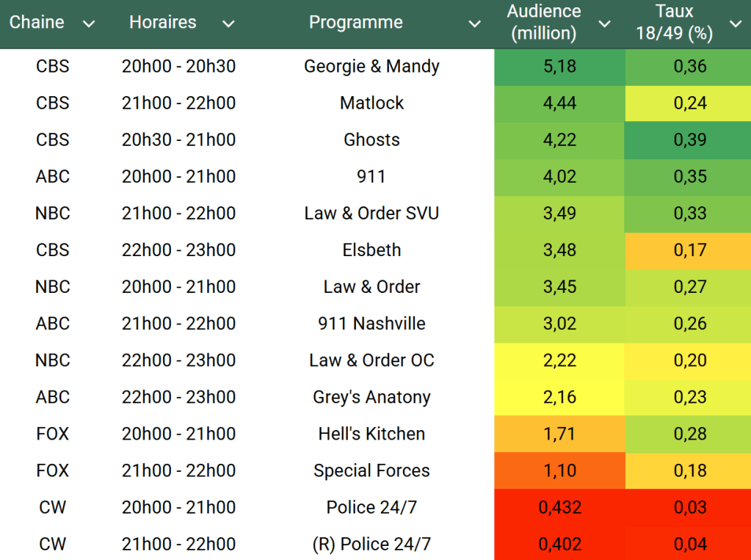Select the Law & Order SVU cell
This screenshot has width=751, height=560.
[x=371, y=214]
